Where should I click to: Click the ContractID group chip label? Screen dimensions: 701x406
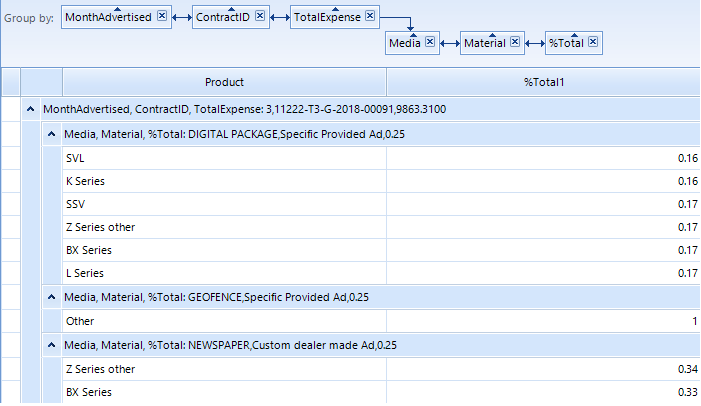click(x=222, y=17)
